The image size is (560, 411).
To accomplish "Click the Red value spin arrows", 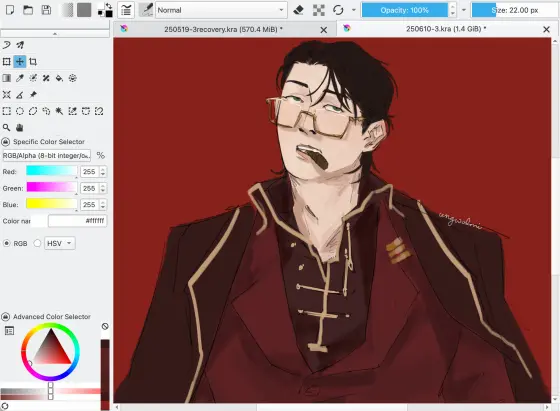I will tap(103, 172).
